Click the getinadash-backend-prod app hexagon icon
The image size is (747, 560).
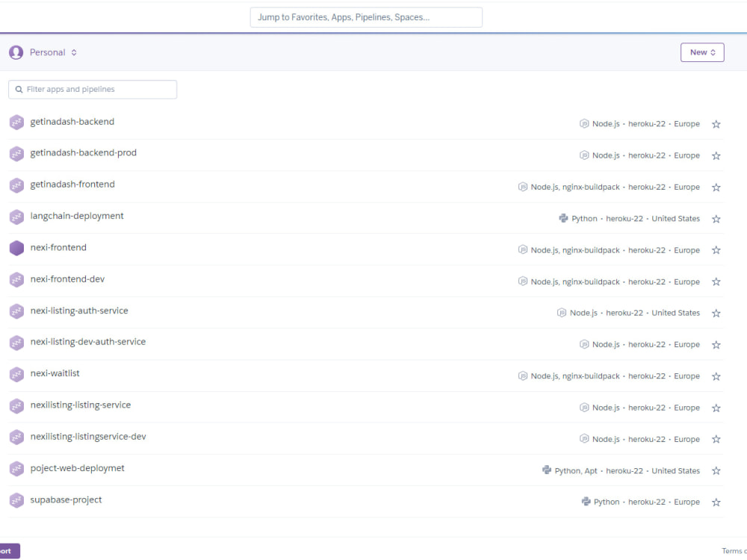click(16, 154)
